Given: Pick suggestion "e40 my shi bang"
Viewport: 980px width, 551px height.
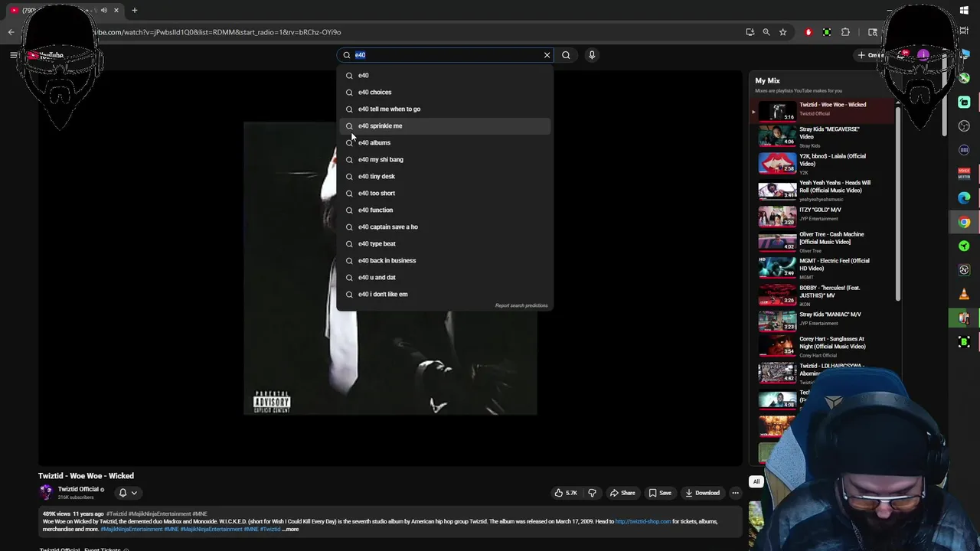Looking at the screenshot, I should click(445, 159).
